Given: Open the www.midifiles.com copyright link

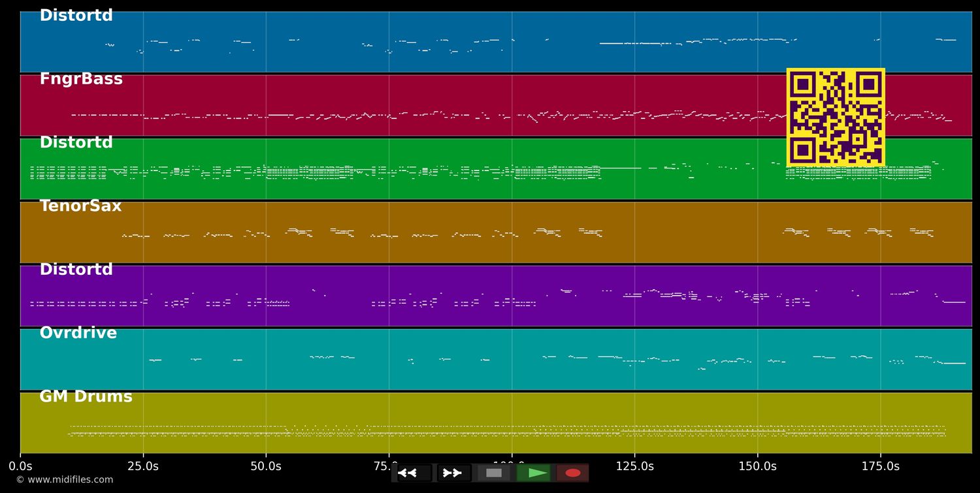Looking at the screenshot, I should (x=65, y=480).
